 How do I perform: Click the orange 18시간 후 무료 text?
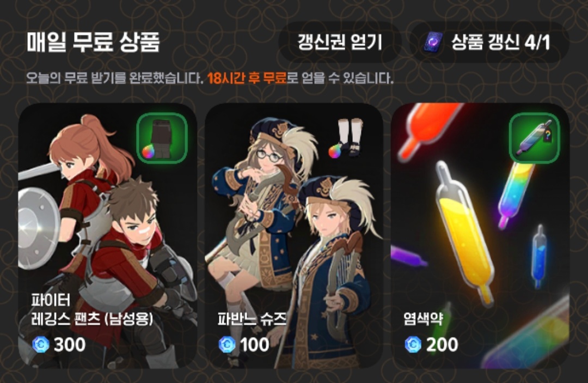[x=247, y=78]
